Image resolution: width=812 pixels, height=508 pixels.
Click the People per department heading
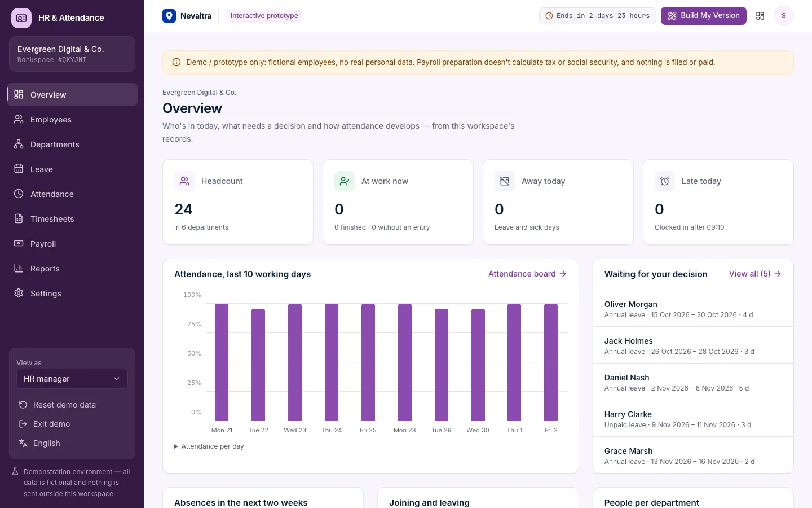point(652,502)
